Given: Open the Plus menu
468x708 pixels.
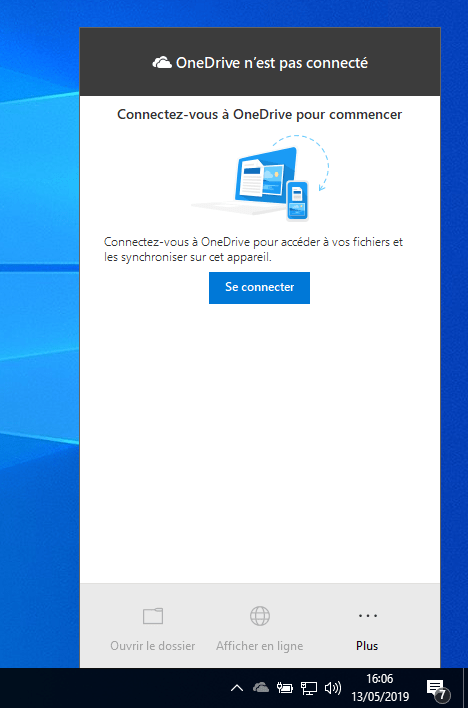Looking at the screenshot, I should [367, 627].
